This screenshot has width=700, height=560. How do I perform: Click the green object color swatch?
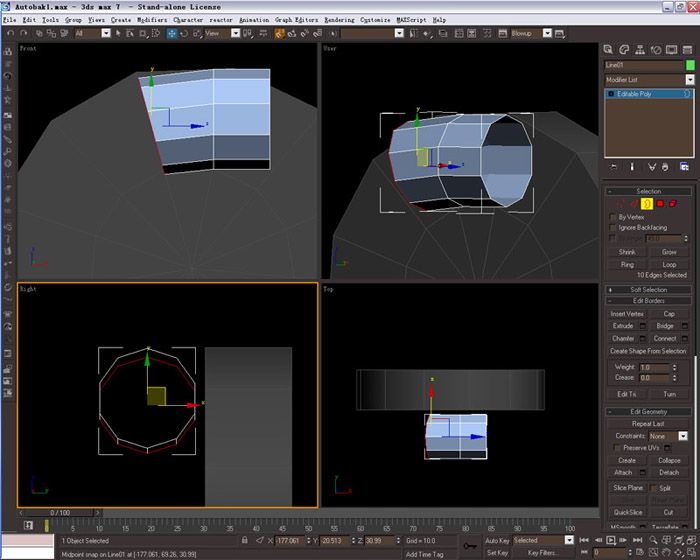click(x=690, y=65)
